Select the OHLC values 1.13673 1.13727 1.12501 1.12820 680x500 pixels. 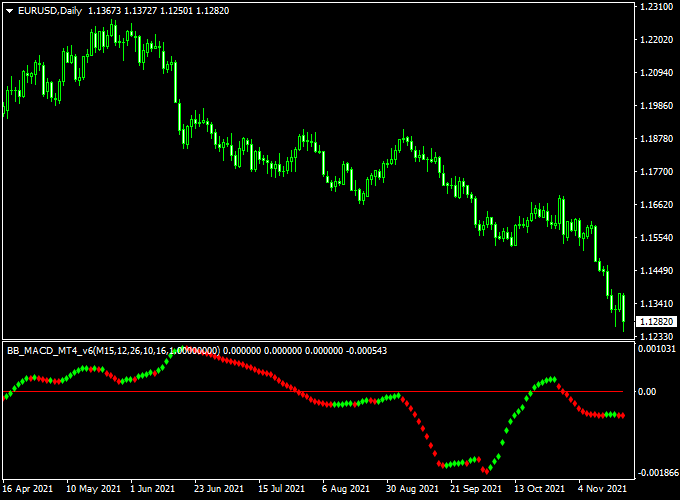[158, 11]
